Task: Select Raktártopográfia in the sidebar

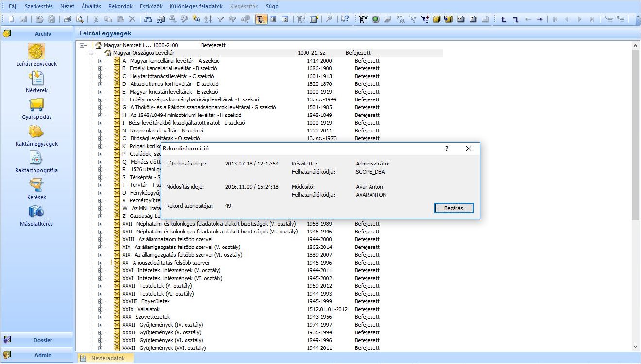Action: click(x=36, y=159)
